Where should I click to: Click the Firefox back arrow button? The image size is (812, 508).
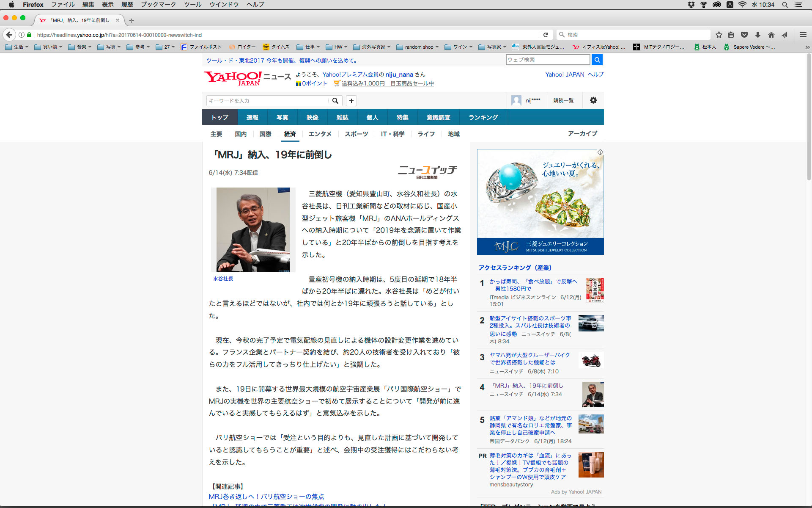(9, 35)
